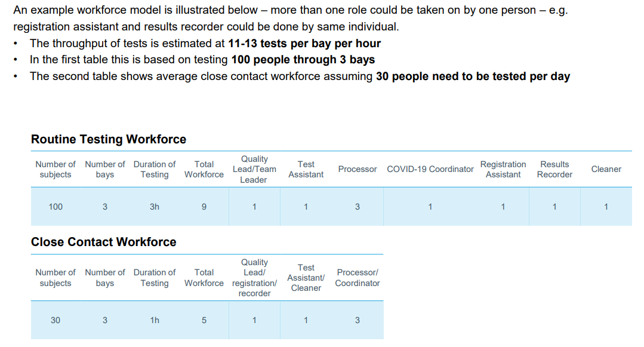Screen dimensions: 644x347
Task: Click the Processor column header in Routine table
Action: coord(358,170)
